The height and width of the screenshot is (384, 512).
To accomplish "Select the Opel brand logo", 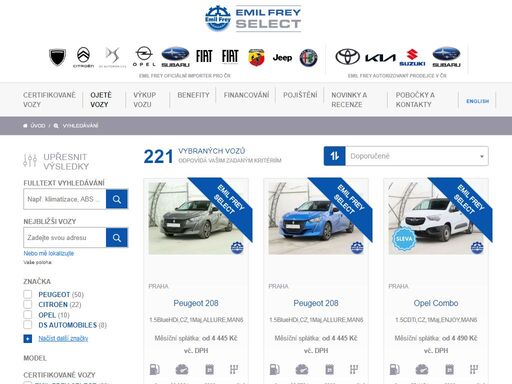I will click(x=144, y=56).
